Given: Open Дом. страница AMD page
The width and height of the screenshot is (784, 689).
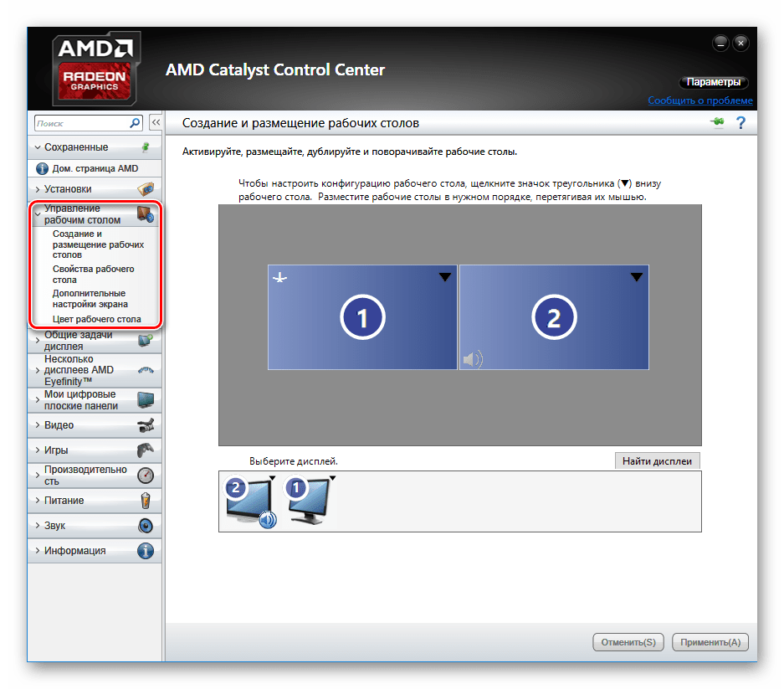Looking at the screenshot, I should tap(95, 168).
